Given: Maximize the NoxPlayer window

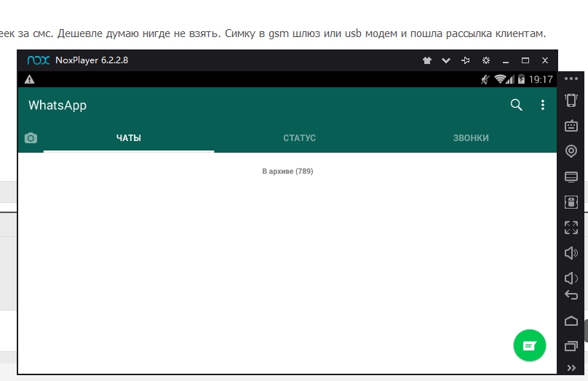Looking at the screenshot, I should tap(525, 60).
